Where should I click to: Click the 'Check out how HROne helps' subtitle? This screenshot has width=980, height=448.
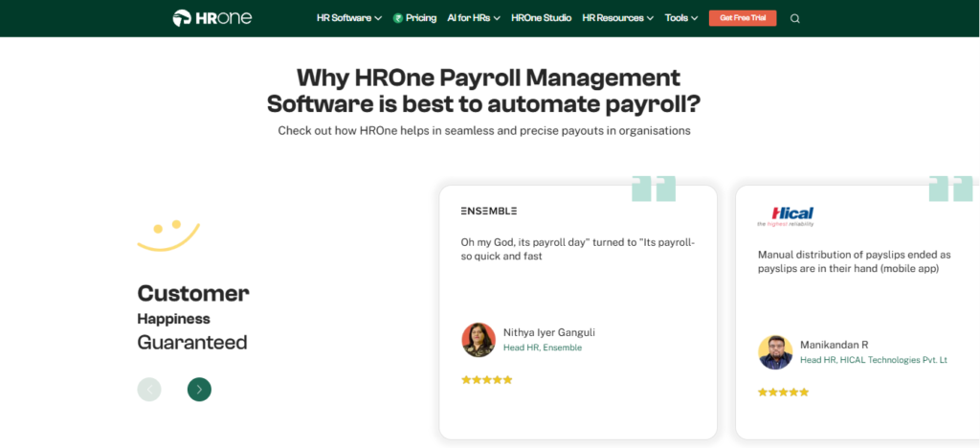[x=484, y=130]
